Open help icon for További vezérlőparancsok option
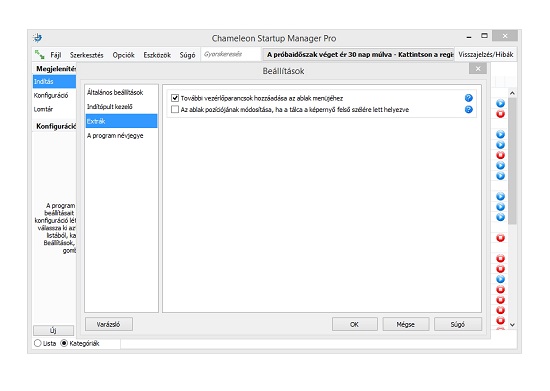550x391 pixels. [x=469, y=98]
